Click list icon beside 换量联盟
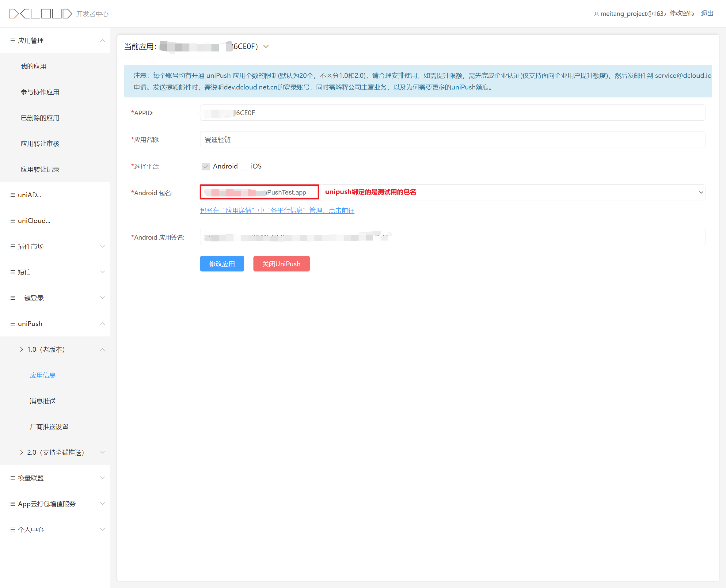 pos(12,478)
